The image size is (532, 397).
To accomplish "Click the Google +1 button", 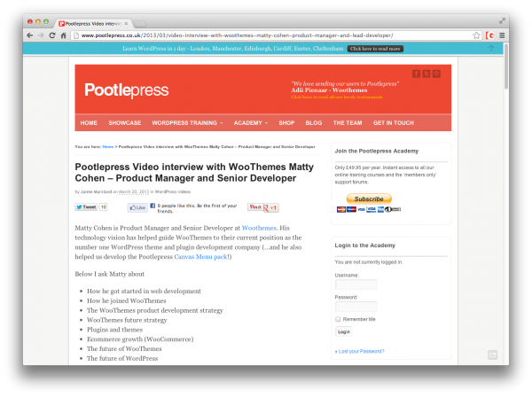I will click(270, 207).
